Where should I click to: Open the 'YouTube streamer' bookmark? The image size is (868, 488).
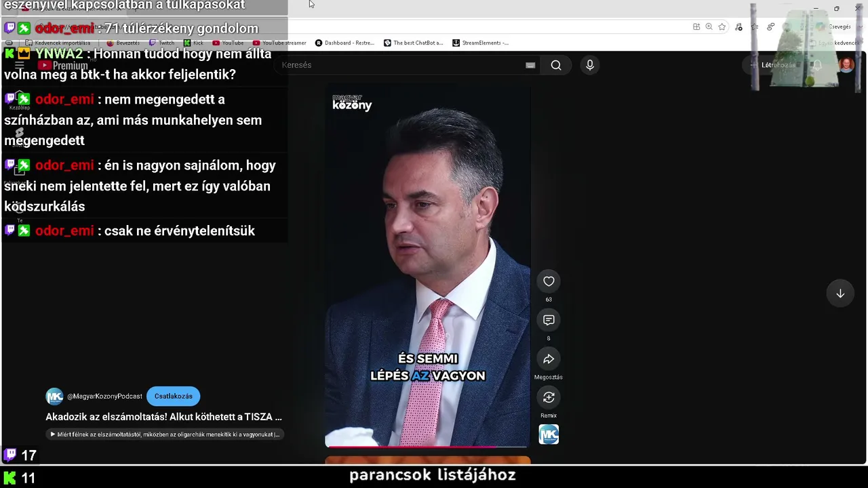tap(279, 43)
